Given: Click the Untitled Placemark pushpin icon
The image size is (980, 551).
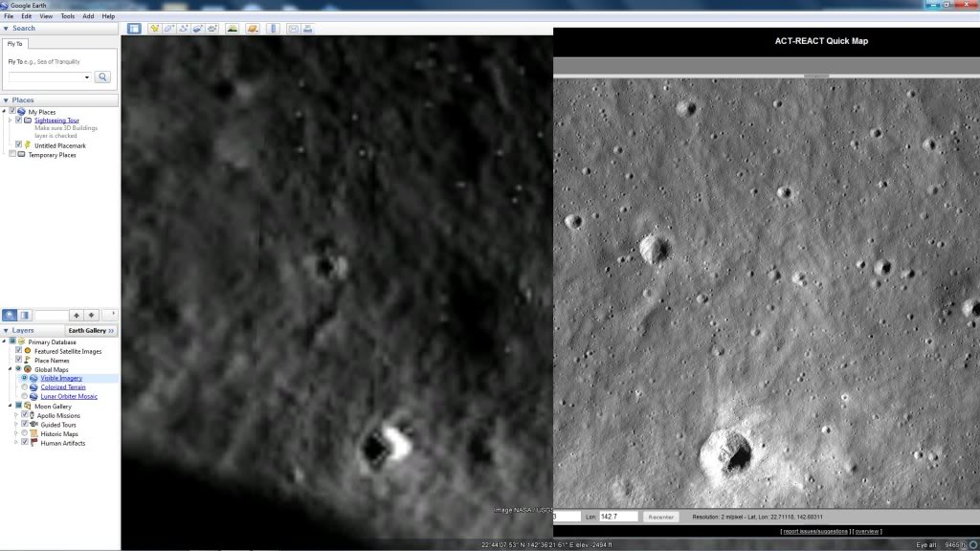Looking at the screenshot, I should tap(28, 145).
